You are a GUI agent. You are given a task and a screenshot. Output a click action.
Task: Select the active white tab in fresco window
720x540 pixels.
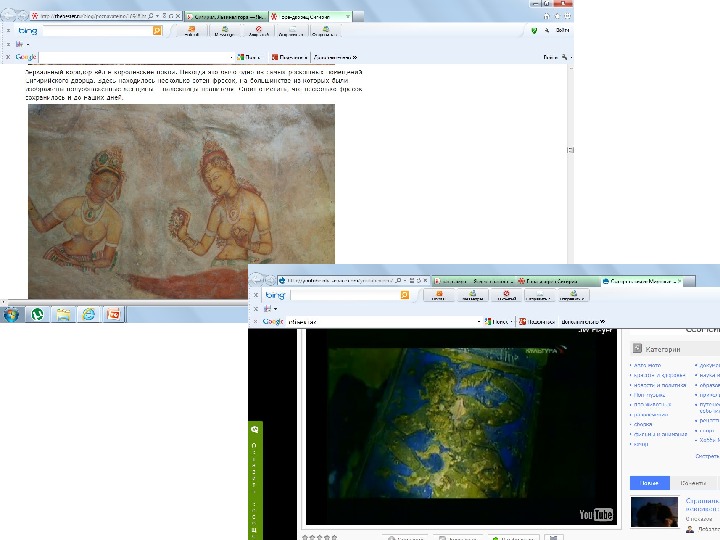(310, 17)
